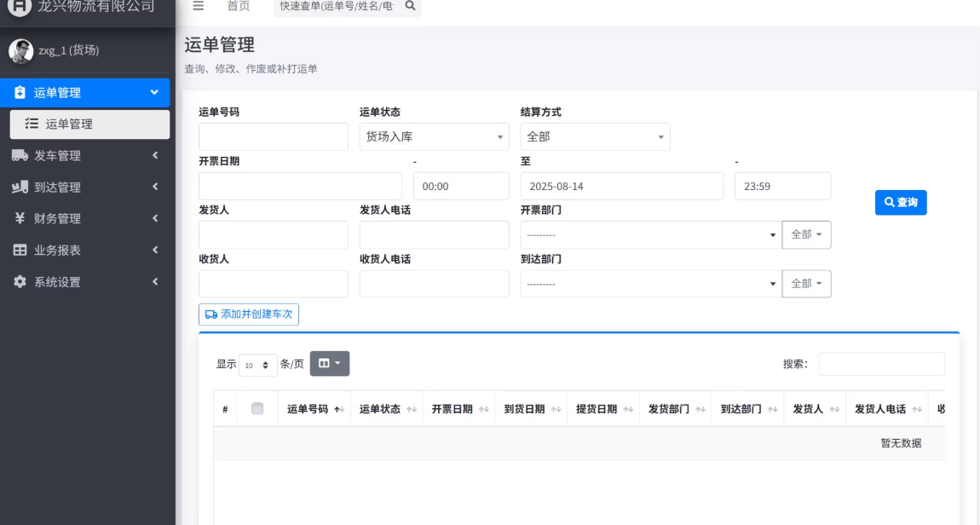Click the hamburger menu toggle icon
This screenshot has height=525, width=980.
tap(198, 6)
